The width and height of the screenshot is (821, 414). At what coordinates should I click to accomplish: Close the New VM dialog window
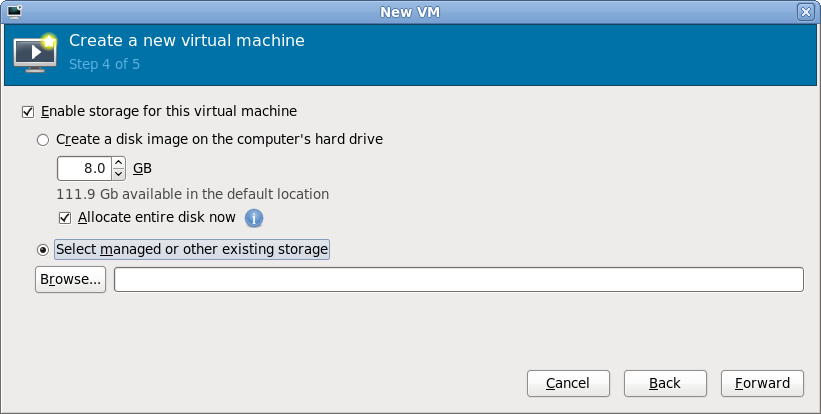(x=805, y=11)
